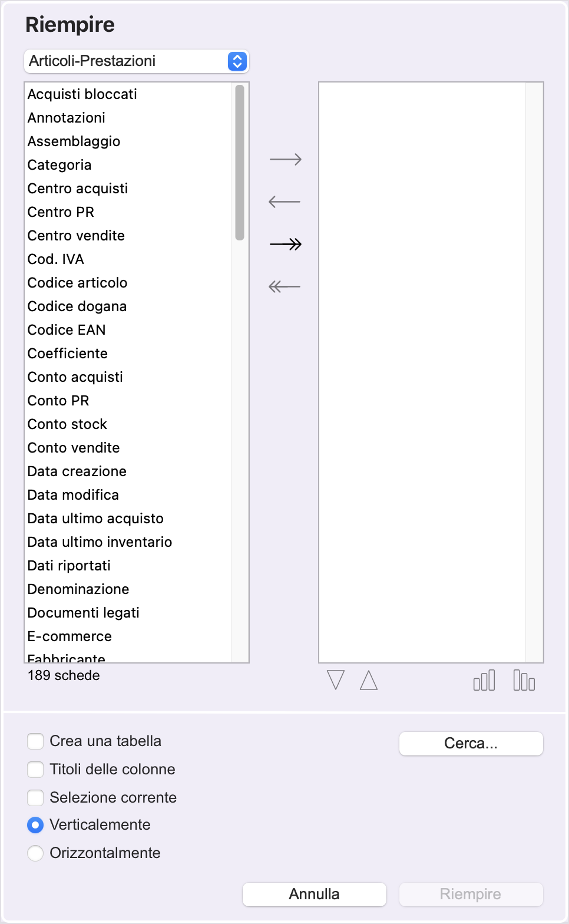
Task: Click the ascending bar chart sort icon
Action: 484,680
